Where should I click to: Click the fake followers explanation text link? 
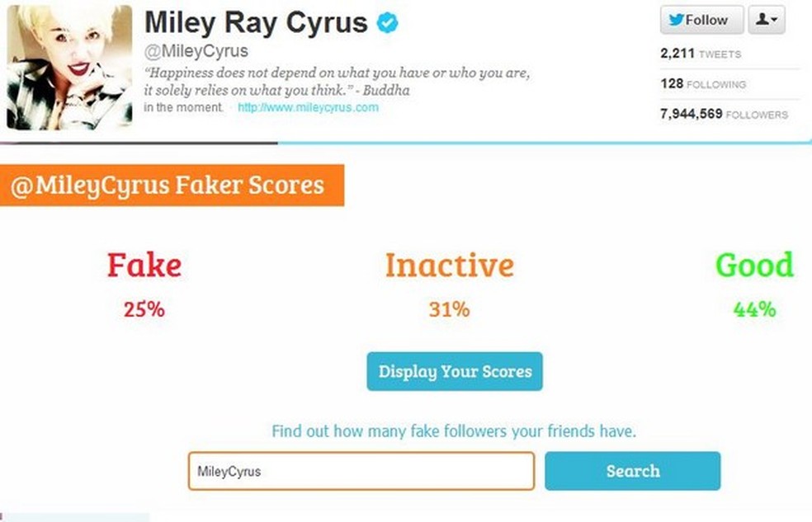click(454, 430)
